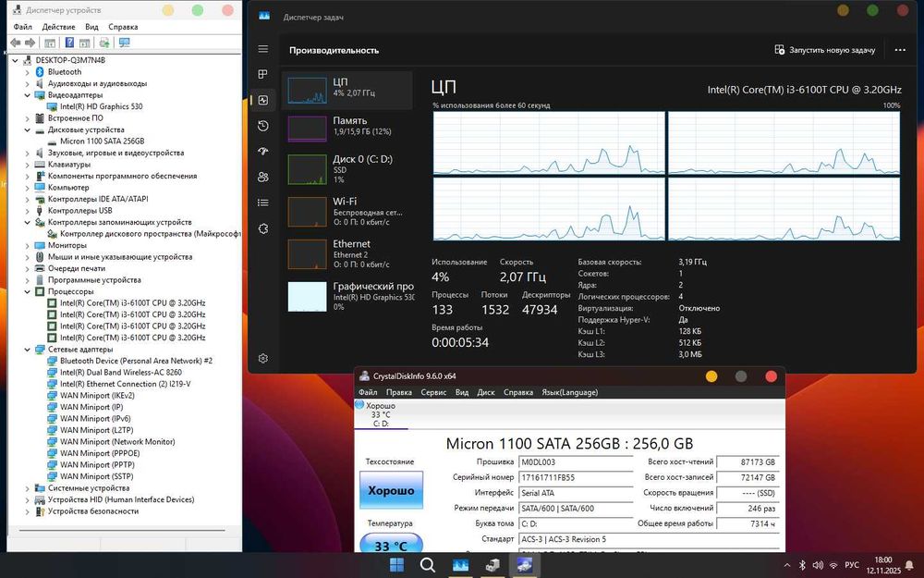Open the three-dots more options in Task Manager
924x578 pixels.
pyautogui.click(x=900, y=50)
